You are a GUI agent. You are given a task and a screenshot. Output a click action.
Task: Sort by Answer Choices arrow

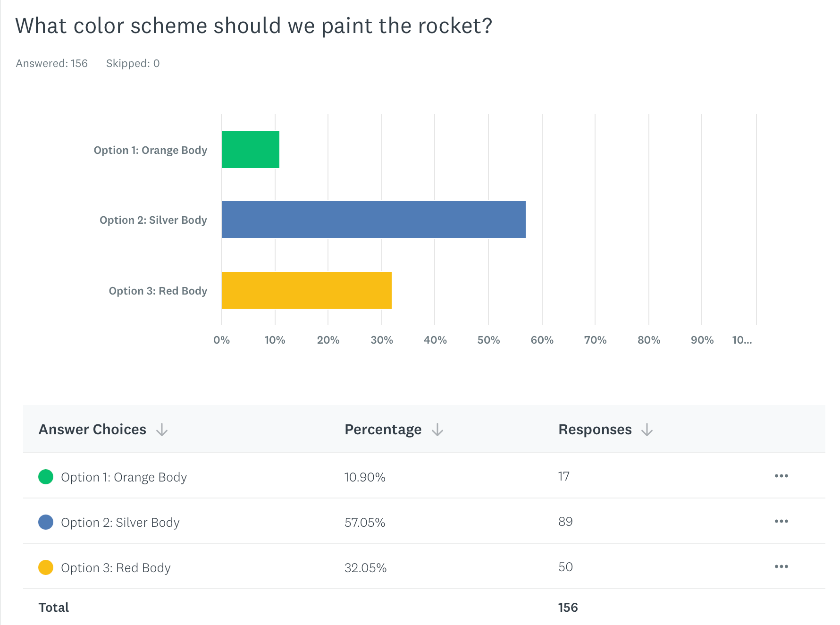(x=162, y=430)
